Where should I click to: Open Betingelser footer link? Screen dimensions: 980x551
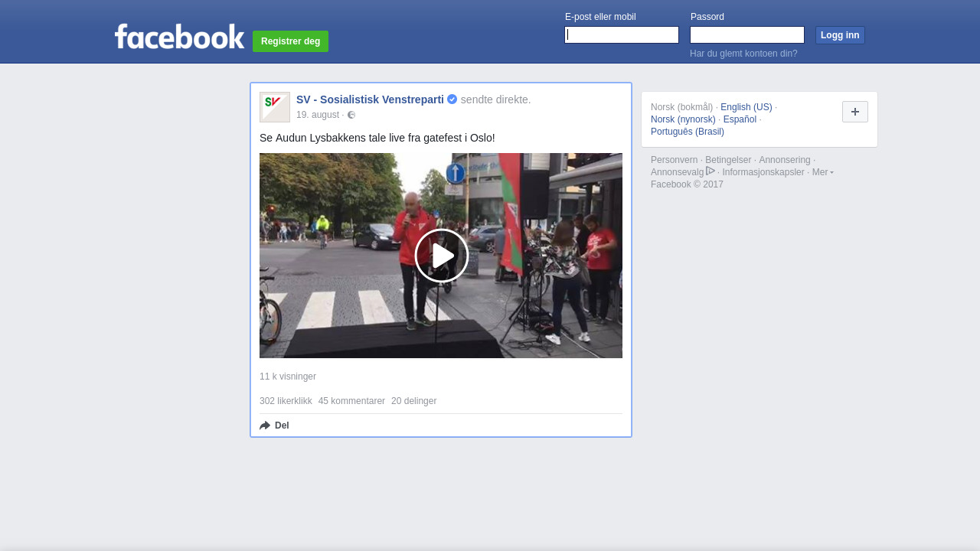[x=728, y=160]
